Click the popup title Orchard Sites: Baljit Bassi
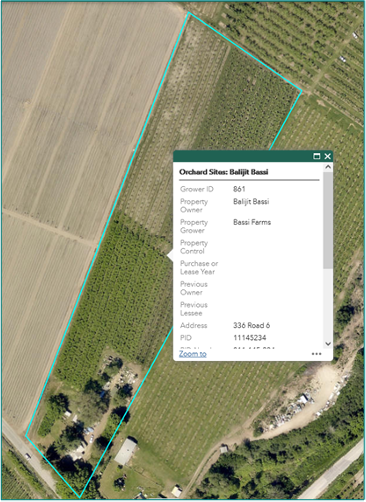366x502 pixels. coord(224,172)
